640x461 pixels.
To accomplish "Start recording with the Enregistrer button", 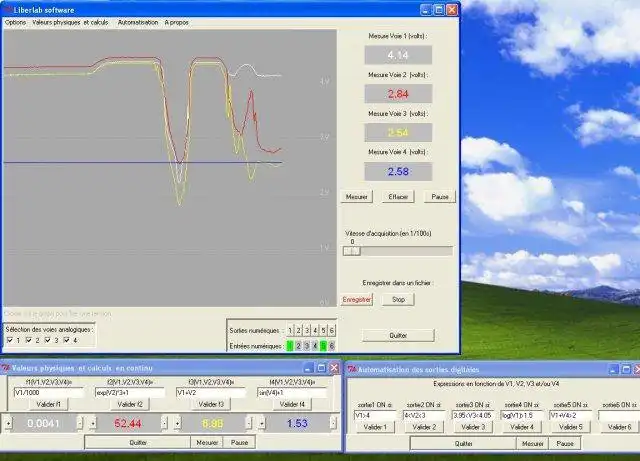I will [357, 299].
